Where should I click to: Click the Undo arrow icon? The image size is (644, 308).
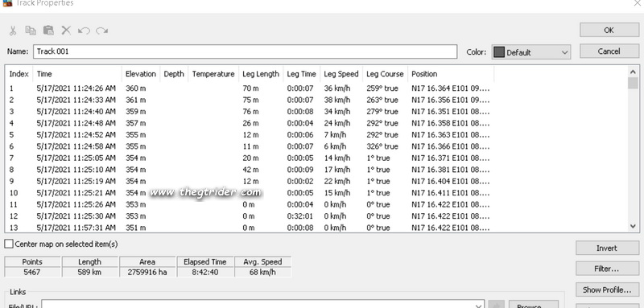click(x=84, y=31)
